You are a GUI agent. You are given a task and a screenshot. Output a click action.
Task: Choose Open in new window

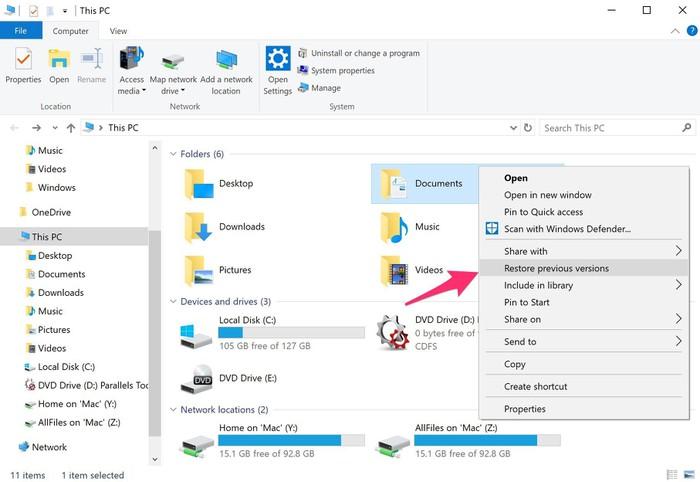584,195
